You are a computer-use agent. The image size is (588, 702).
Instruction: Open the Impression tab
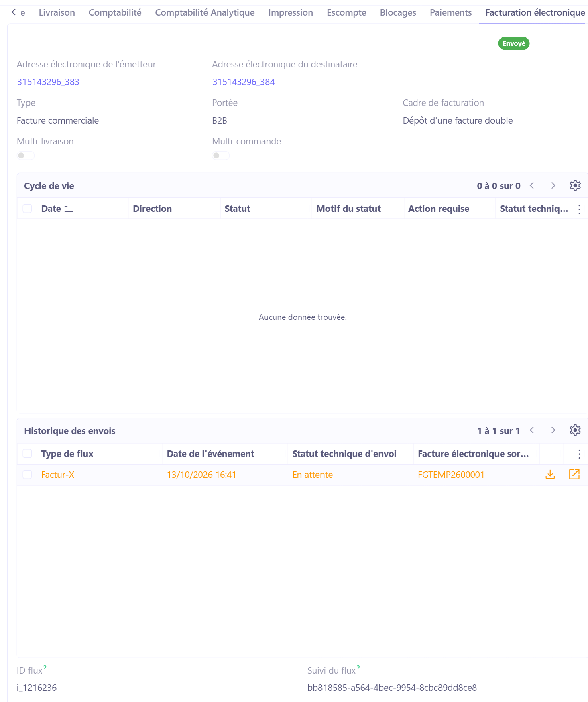coord(291,13)
